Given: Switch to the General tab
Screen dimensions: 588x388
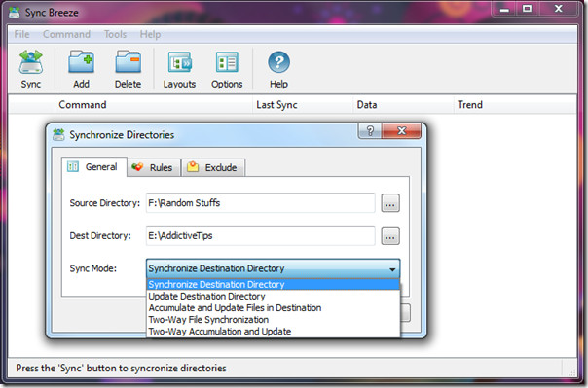Looking at the screenshot, I should (x=94, y=166).
